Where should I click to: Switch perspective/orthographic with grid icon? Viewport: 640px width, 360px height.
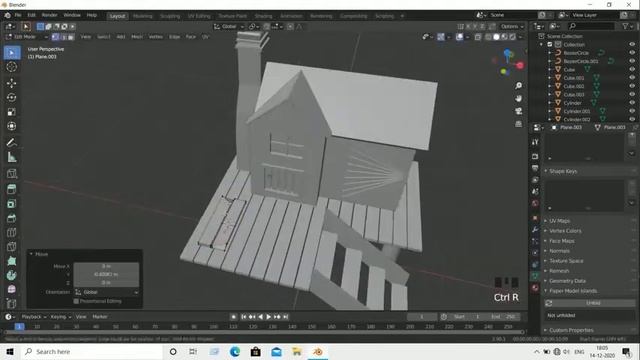pyautogui.click(x=518, y=124)
